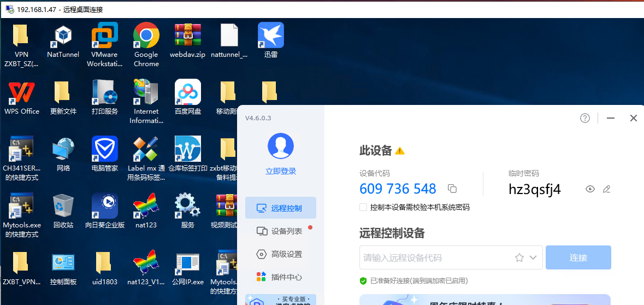This screenshot has width=644, height=305.
Task: Enable 控制本设备需校验本机系统密码 checkbox
Action: pyautogui.click(x=363, y=207)
